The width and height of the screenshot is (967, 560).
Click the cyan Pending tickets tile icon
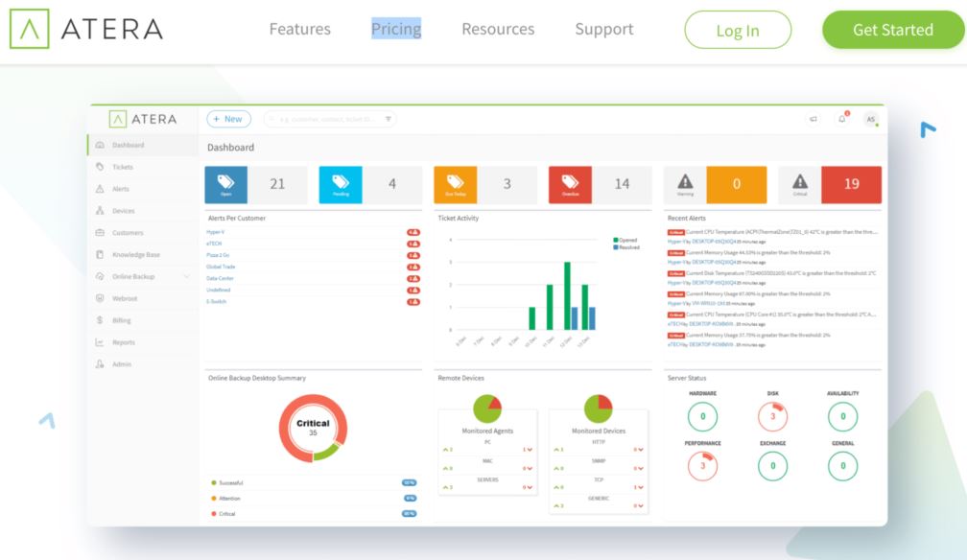pyautogui.click(x=341, y=184)
